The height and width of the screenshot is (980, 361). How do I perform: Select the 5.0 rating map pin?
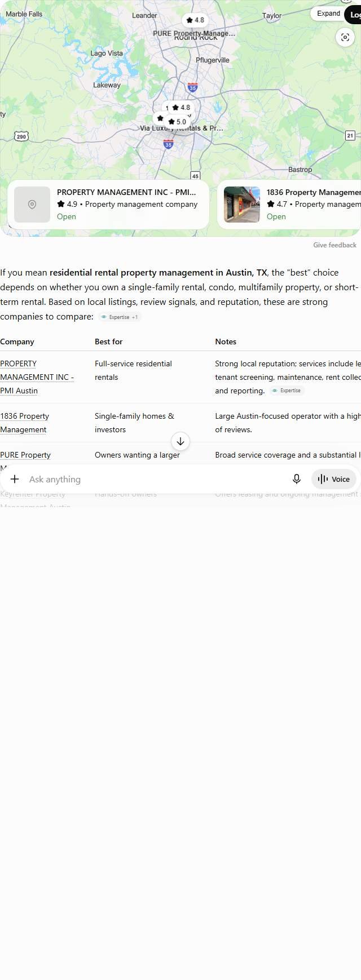(177, 122)
